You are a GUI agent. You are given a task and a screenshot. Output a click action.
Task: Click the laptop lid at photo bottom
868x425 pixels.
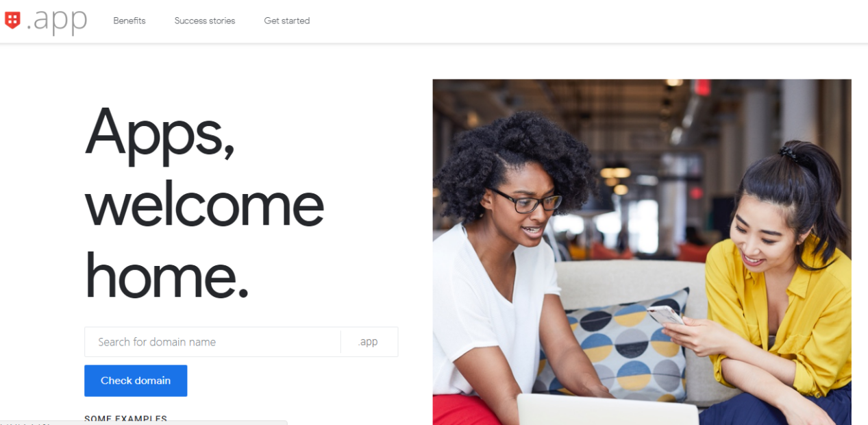608,409
